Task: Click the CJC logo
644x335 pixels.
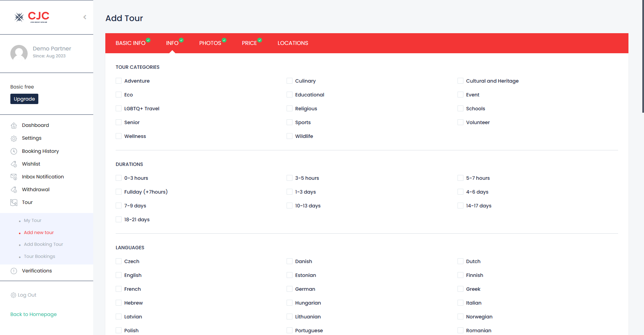Action: (x=32, y=17)
